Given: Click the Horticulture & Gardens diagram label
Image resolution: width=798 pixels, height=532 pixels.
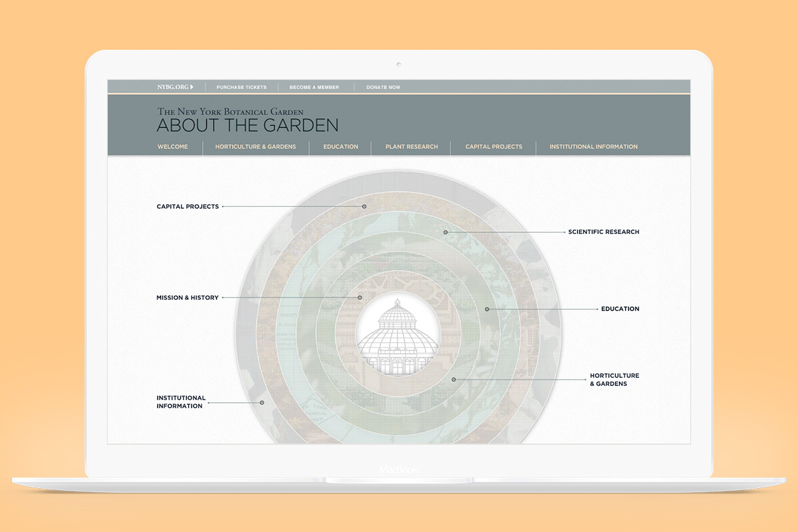Looking at the screenshot, I should (614, 380).
